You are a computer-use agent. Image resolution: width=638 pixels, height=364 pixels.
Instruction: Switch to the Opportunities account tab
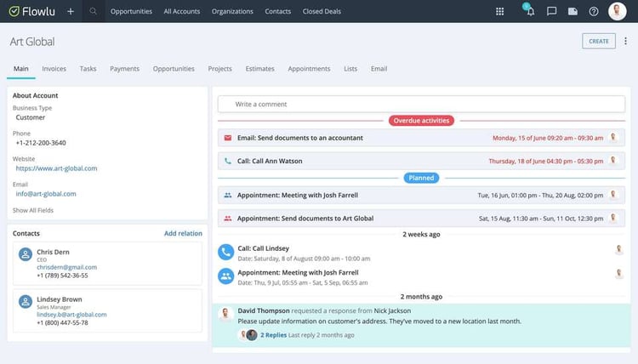(x=174, y=69)
